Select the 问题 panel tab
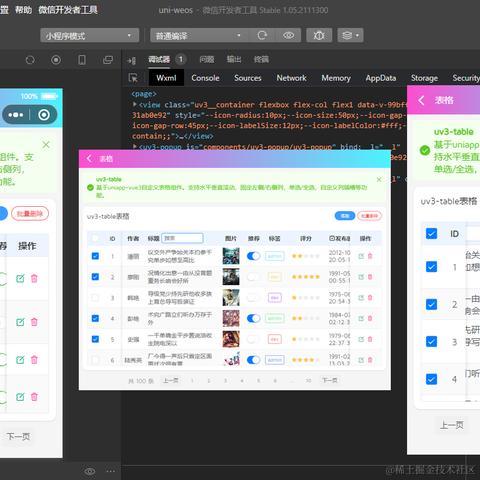 point(207,59)
